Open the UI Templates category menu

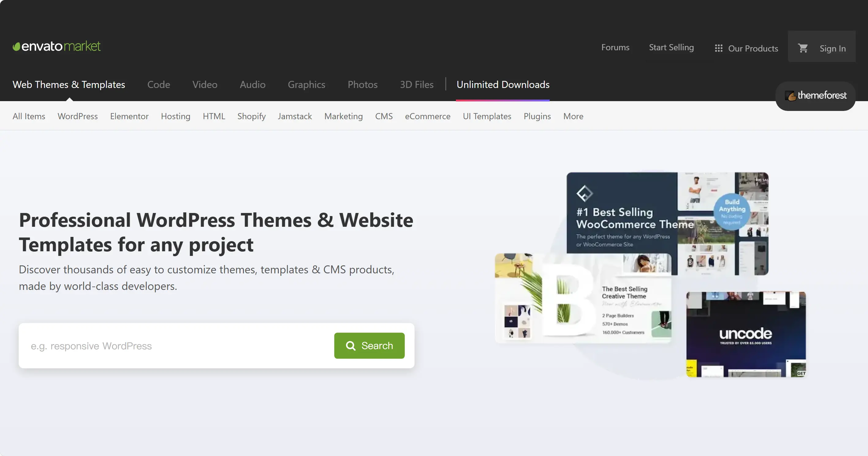click(487, 116)
